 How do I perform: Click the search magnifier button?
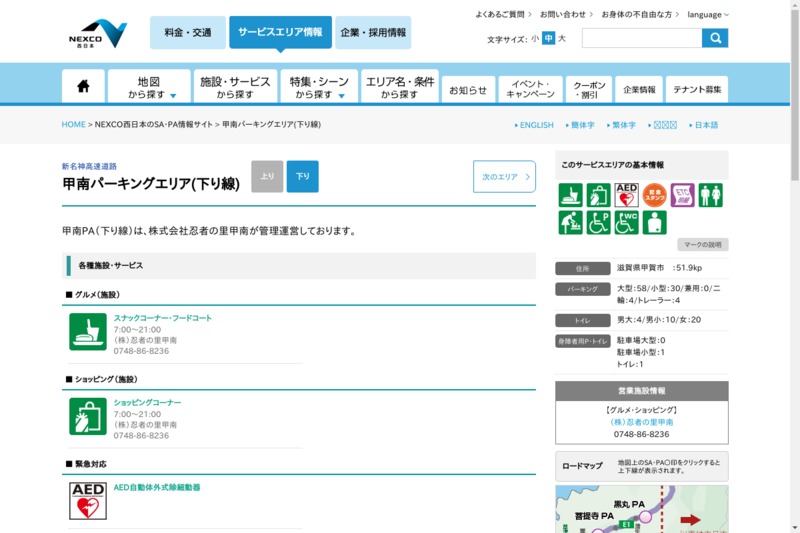[715, 38]
